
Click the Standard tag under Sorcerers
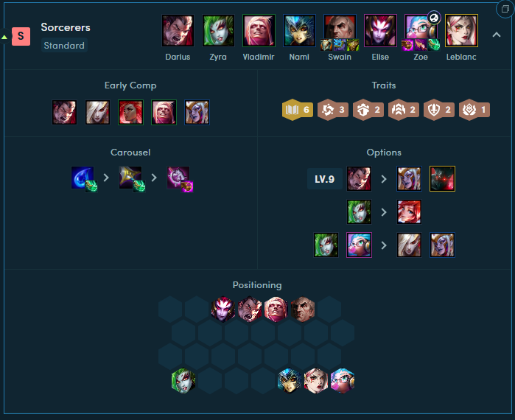pyautogui.click(x=64, y=46)
